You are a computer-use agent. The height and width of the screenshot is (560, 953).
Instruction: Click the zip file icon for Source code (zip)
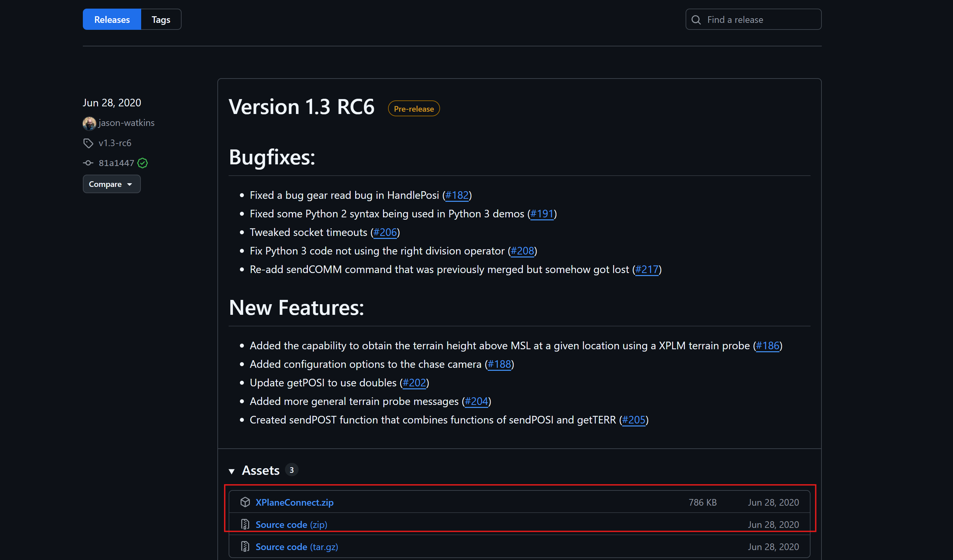245,525
